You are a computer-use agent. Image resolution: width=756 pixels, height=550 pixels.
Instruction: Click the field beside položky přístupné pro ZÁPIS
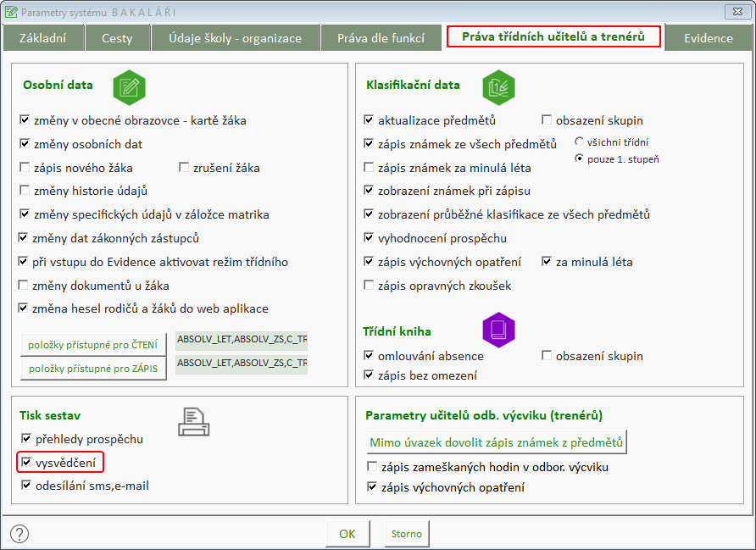(x=242, y=364)
